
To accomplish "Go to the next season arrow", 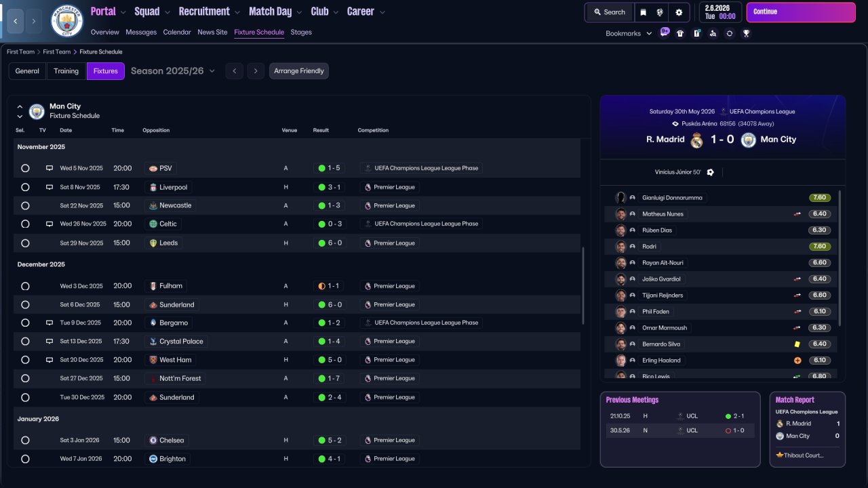I will pyautogui.click(x=255, y=71).
